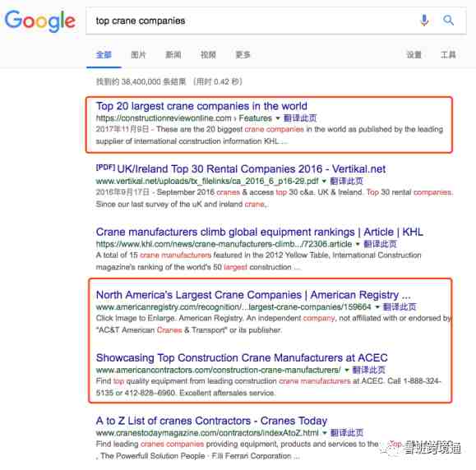
Task: Open 设置 (Settings) menu
Action: tap(414, 55)
